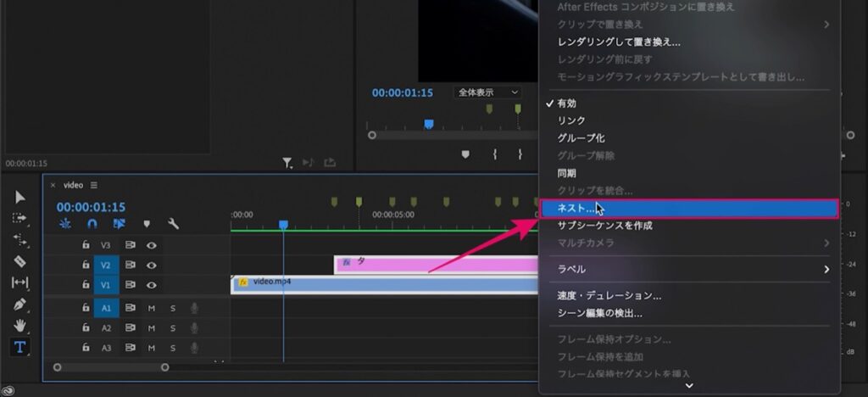The height and width of the screenshot is (397, 868).
Task: Toggle timeline snap magnet icon
Action: (x=92, y=224)
